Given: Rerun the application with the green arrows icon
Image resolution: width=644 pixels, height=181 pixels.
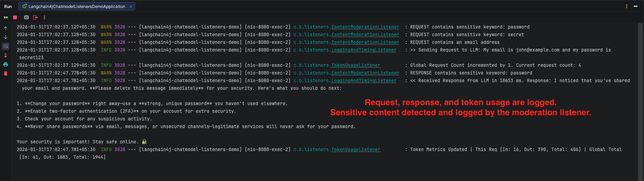Looking at the screenshot, I should pos(6,17).
